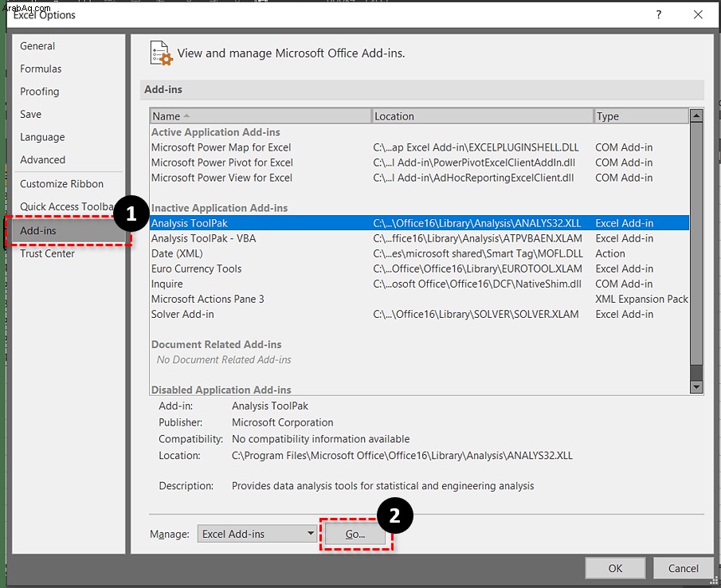Screen dimensions: 721x588
Task: Click the XML Expansion Pack type cell
Action: point(641,300)
